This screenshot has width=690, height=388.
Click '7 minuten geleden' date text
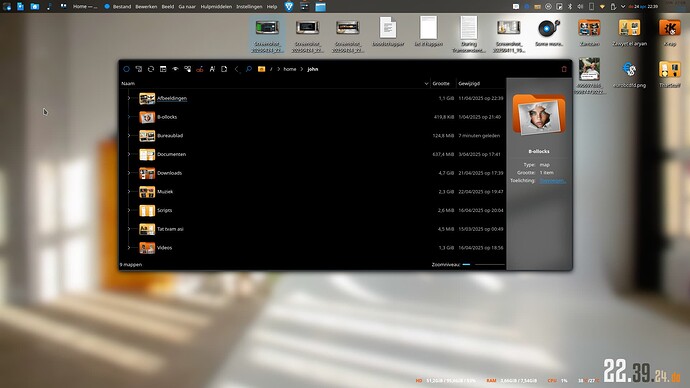click(x=479, y=136)
